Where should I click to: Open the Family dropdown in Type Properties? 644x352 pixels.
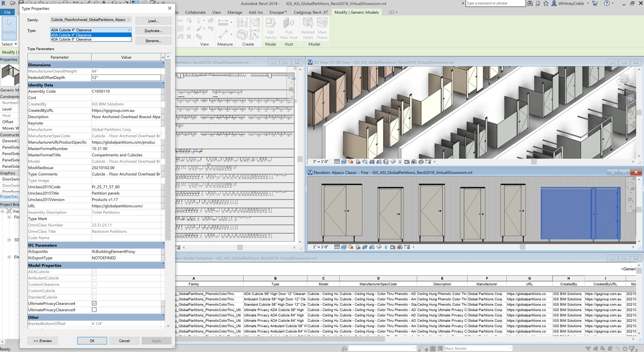click(128, 20)
